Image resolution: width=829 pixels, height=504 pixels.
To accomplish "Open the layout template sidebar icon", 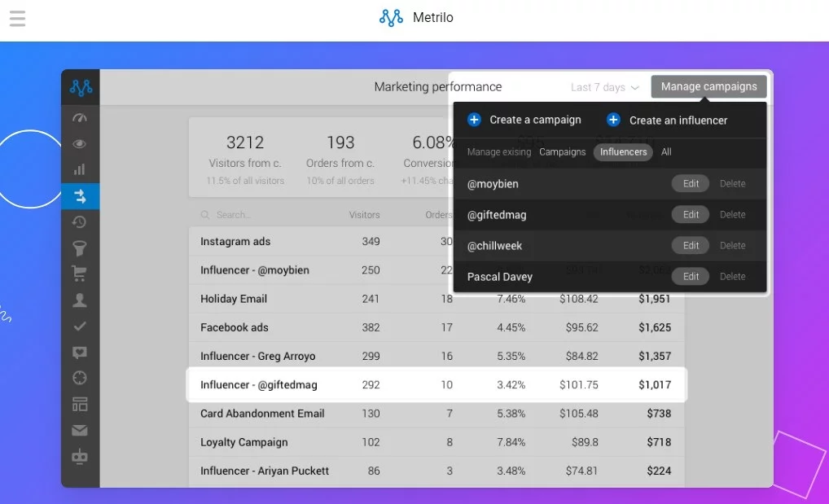I will [80, 404].
